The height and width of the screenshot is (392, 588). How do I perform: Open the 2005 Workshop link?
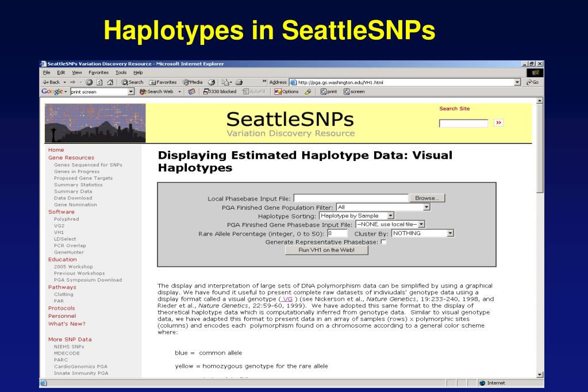pos(74,267)
